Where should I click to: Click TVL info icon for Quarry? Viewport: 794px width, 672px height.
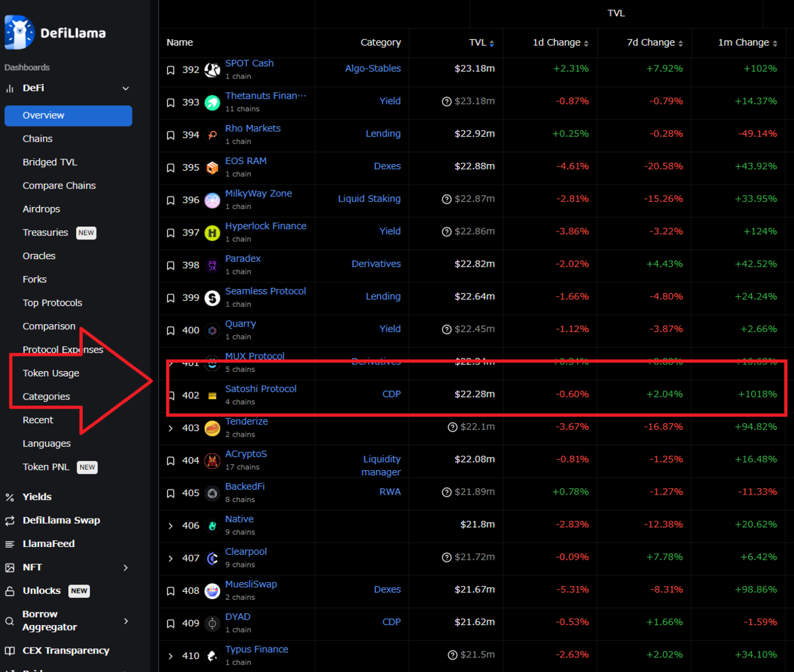point(447,329)
